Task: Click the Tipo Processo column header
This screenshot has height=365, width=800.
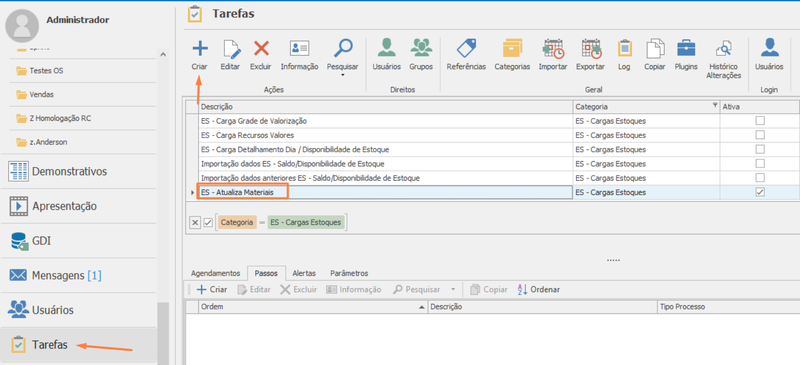Action: 728,307
